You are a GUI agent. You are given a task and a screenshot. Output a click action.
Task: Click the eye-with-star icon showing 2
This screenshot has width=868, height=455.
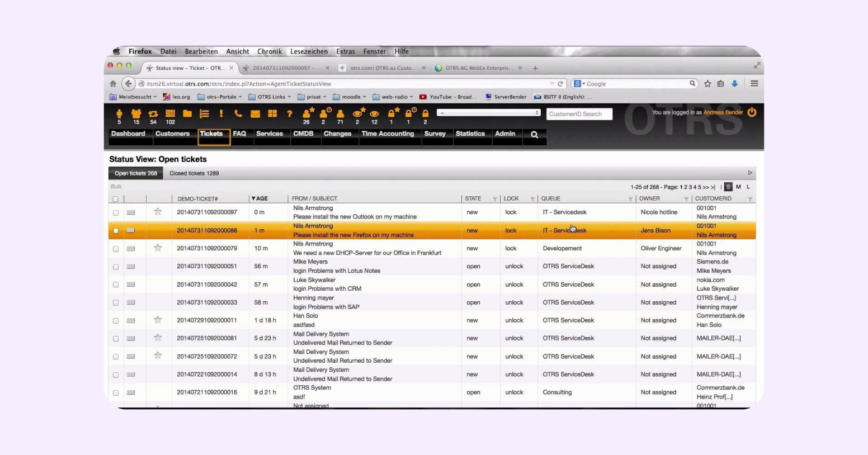pyautogui.click(x=358, y=113)
